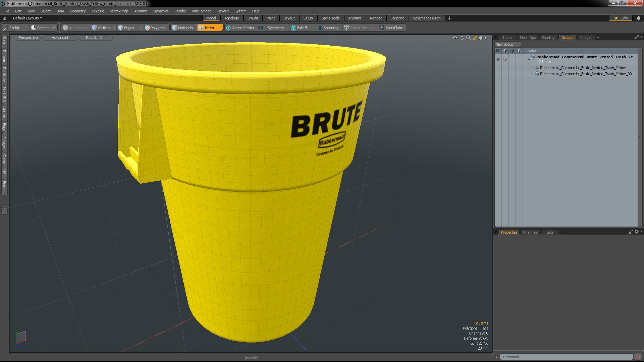Toggle Ray GL Off setting

pyautogui.click(x=95, y=38)
